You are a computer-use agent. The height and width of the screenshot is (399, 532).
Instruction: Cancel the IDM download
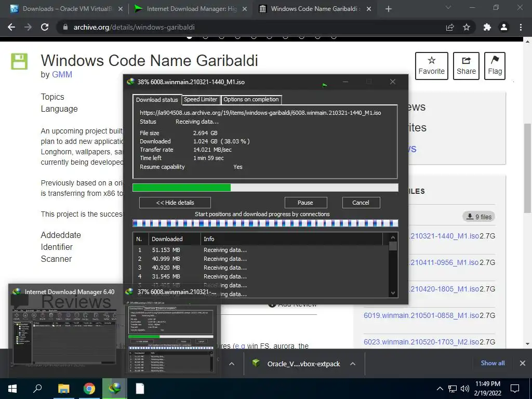361,203
